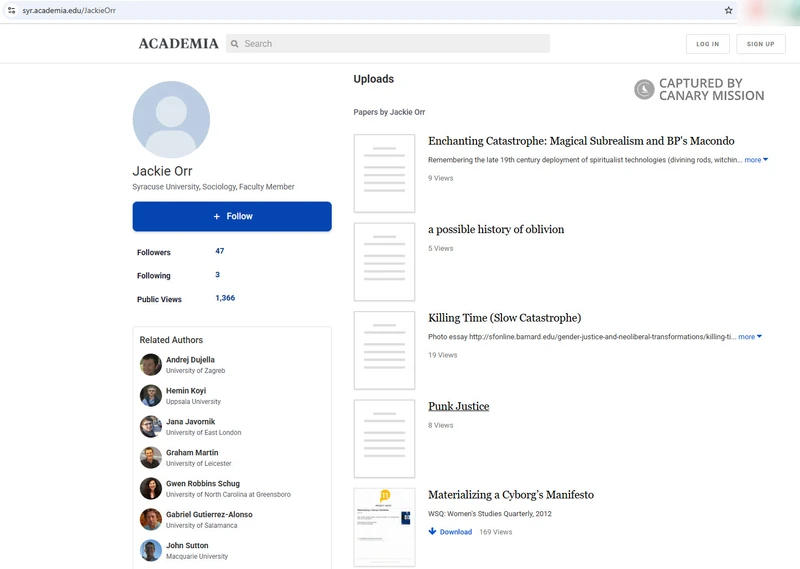Open Gwen Robbins Schug's avatar photo

click(x=151, y=488)
